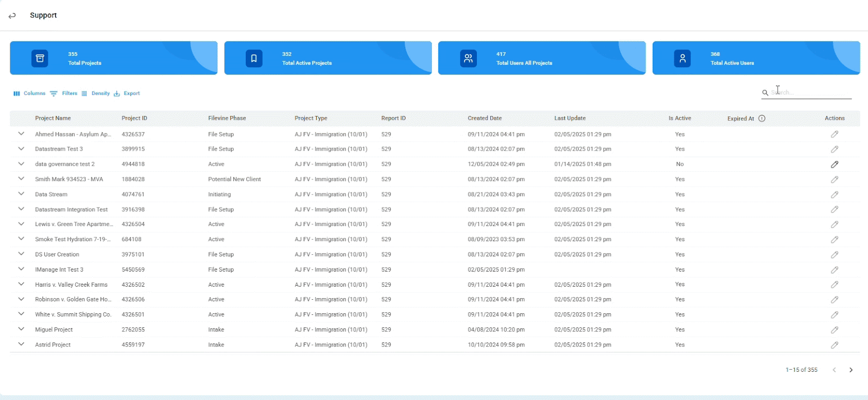The image size is (868, 400).
Task: Edit the data governance test 2 project
Action: click(x=834, y=164)
